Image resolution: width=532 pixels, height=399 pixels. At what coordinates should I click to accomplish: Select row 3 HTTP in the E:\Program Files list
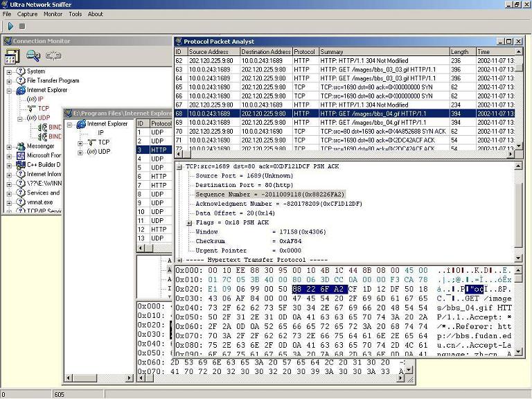(x=154, y=150)
